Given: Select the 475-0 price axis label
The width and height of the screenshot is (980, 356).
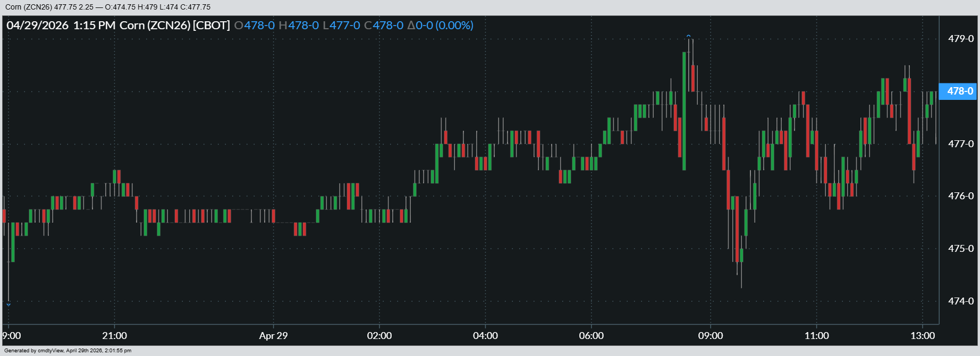Looking at the screenshot, I should 961,249.
